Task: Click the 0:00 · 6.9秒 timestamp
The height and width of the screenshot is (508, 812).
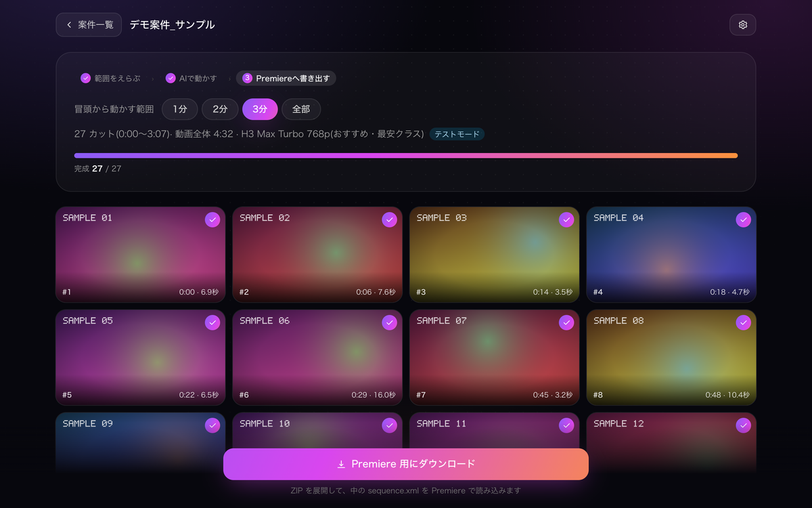Action: pos(199,293)
